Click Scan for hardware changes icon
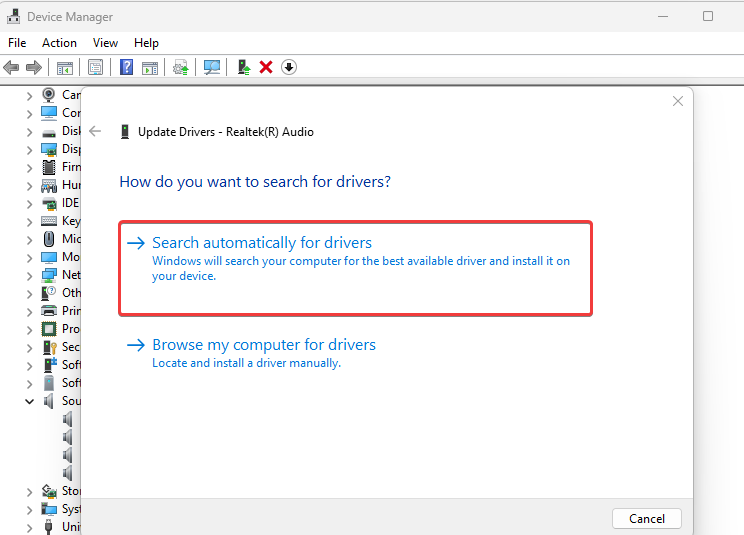744x535 pixels. 212,67
